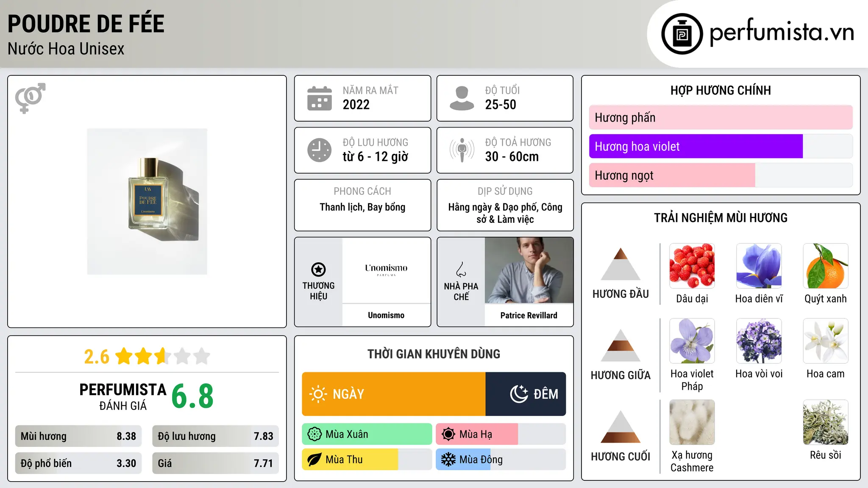Click the moon icon in the ĐÊM bar
Image resolution: width=868 pixels, height=488 pixels.
tap(519, 394)
